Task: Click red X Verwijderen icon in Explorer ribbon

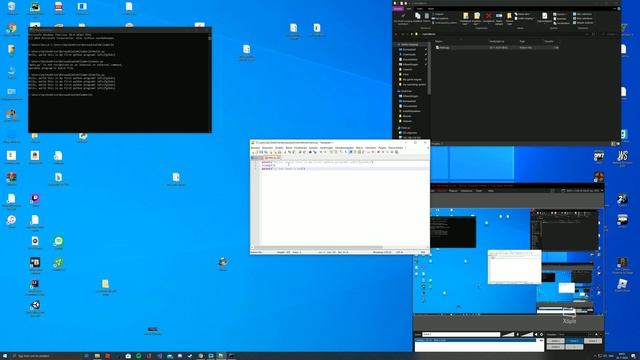Action: [488, 16]
